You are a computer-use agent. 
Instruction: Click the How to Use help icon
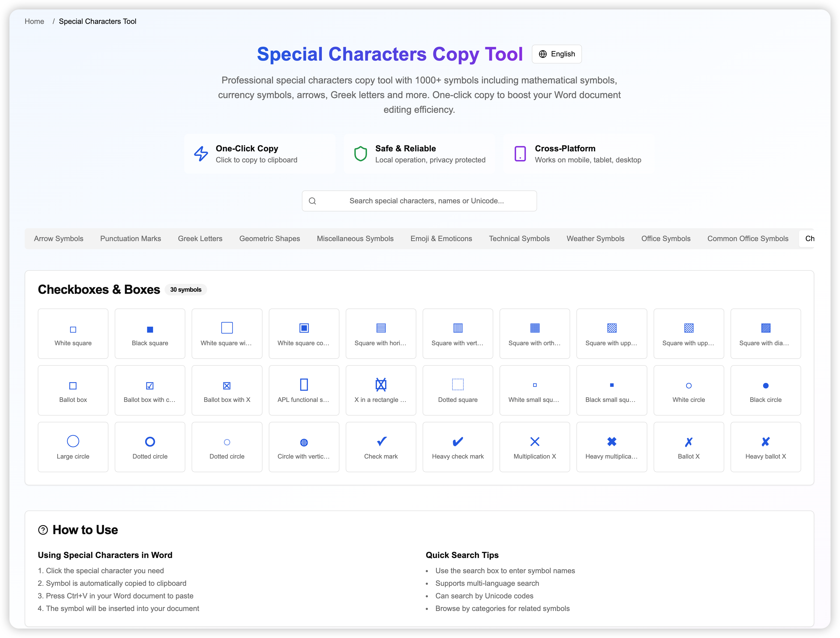point(43,530)
